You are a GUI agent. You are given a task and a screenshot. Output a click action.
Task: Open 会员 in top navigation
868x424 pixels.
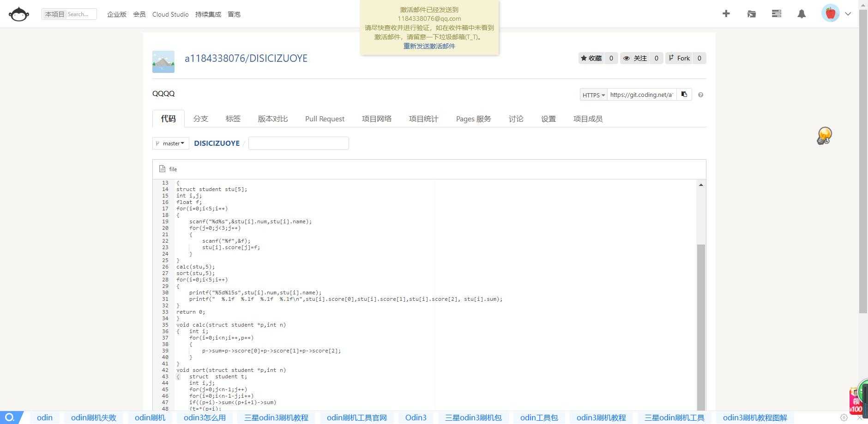139,14
